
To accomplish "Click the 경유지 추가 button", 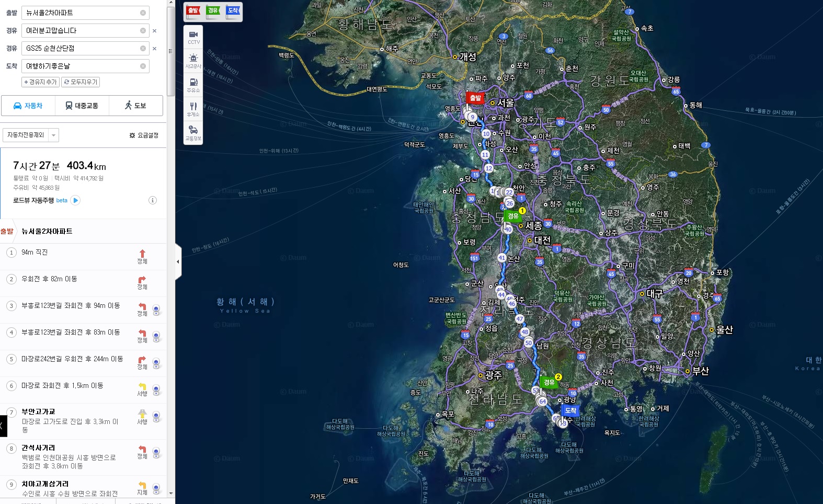I will [40, 82].
